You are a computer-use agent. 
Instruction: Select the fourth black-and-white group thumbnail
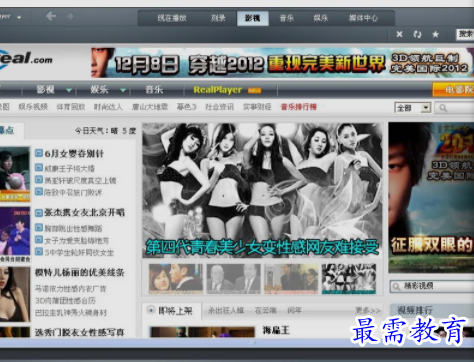tap(349, 279)
